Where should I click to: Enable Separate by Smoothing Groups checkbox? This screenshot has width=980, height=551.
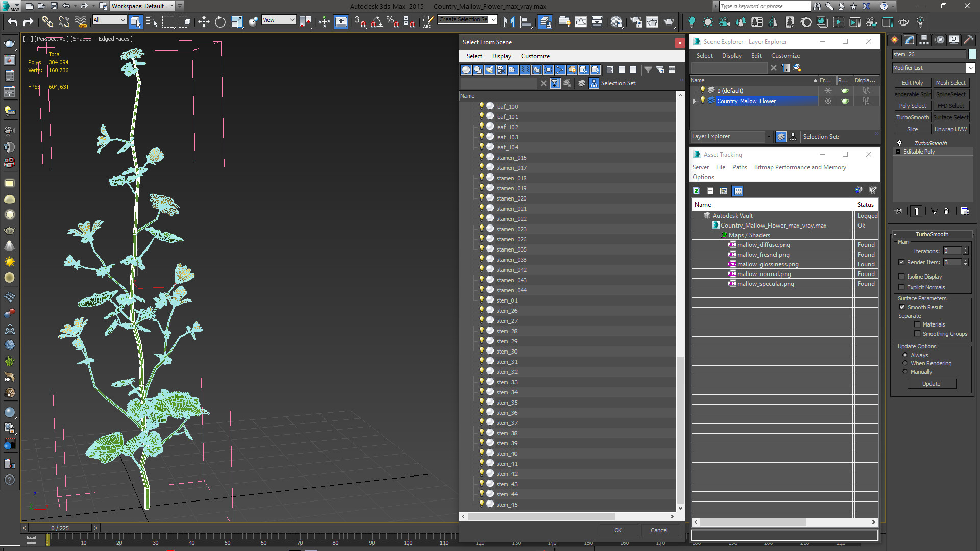tap(917, 334)
